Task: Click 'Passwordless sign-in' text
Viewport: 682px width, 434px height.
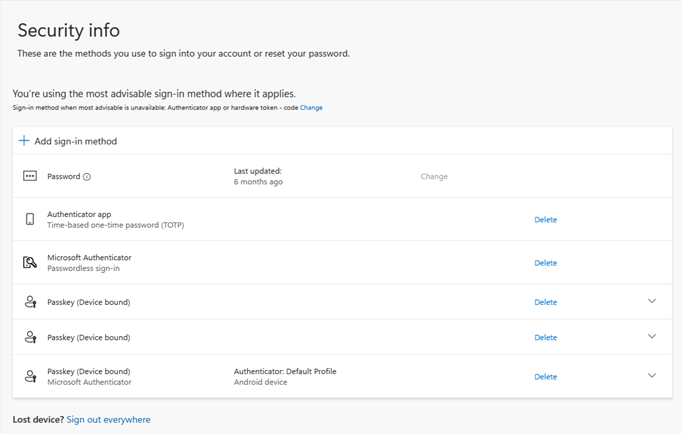Action: point(84,268)
